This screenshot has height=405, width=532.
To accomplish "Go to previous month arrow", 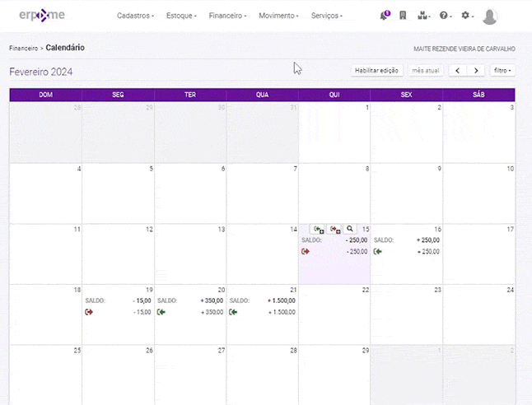I will (x=459, y=71).
